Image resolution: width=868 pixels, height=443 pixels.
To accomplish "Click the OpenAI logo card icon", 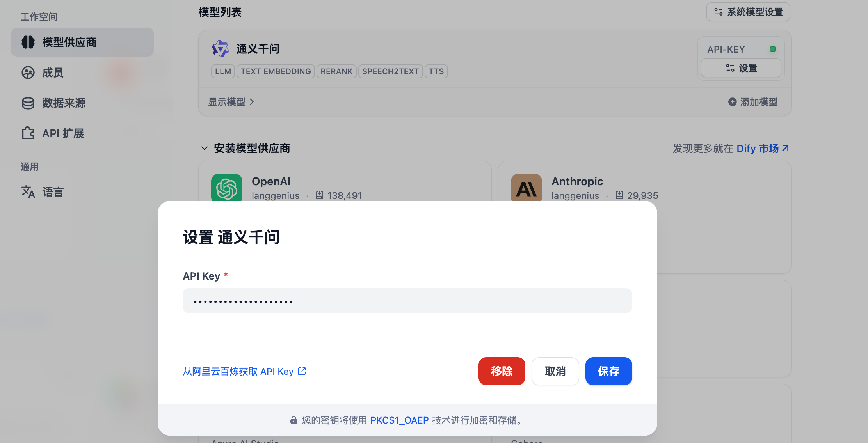I will 227,188.
